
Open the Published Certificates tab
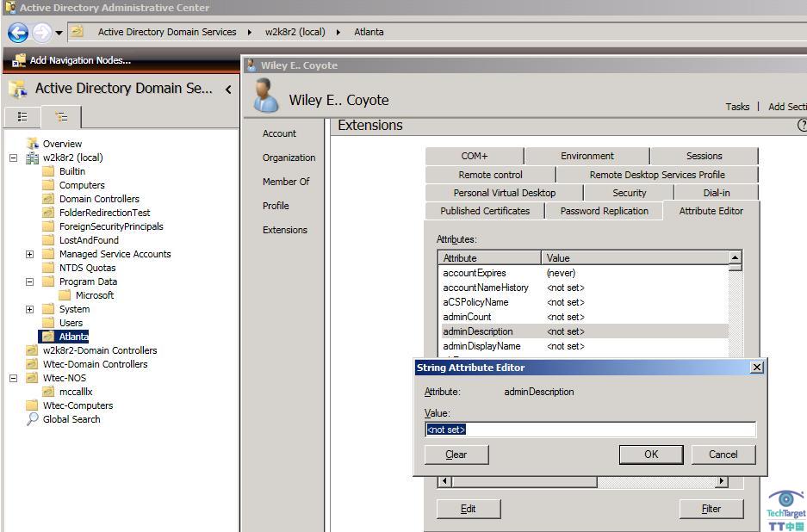click(485, 211)
